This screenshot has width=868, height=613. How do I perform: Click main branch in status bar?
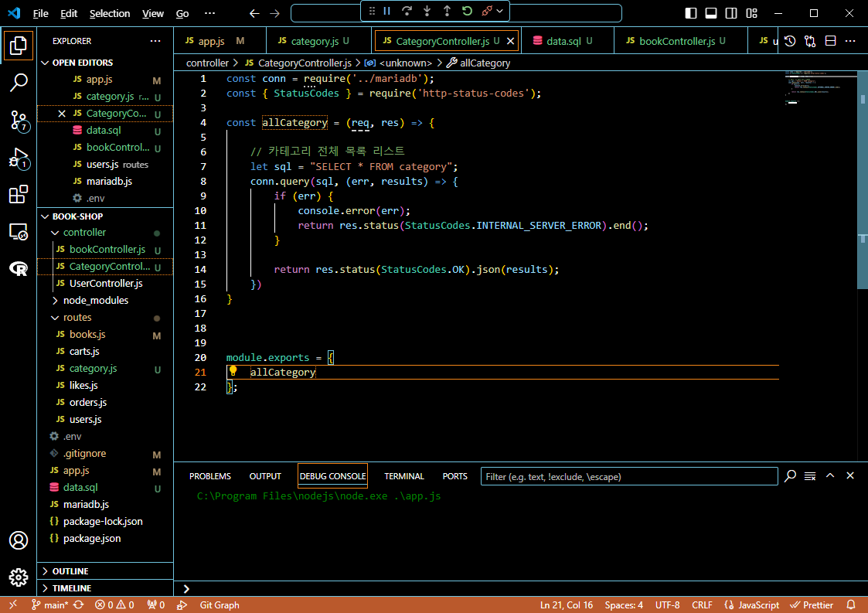coord(49,604)
